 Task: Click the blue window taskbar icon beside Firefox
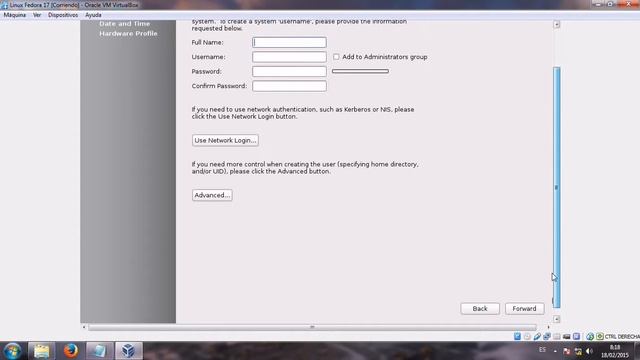(x=100, y=351)
